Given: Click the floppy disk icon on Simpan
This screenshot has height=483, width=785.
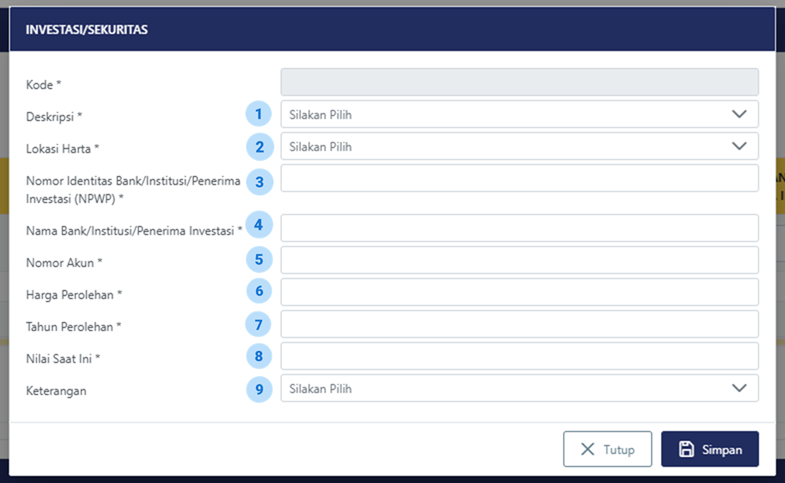Looking at the screenshot, I should point(686,450).
